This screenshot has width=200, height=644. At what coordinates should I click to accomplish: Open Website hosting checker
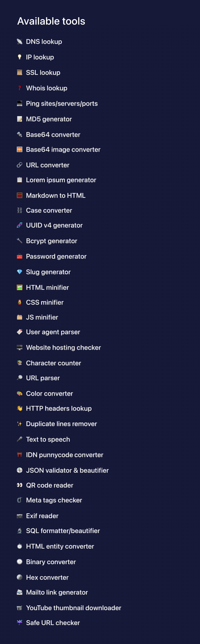tap(63, 348)
